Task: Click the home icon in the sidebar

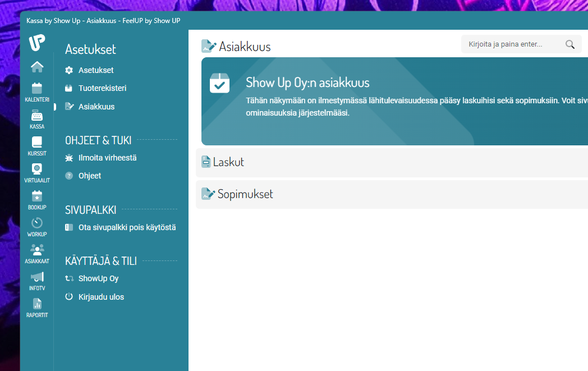Action: click(x=37, y=67)
